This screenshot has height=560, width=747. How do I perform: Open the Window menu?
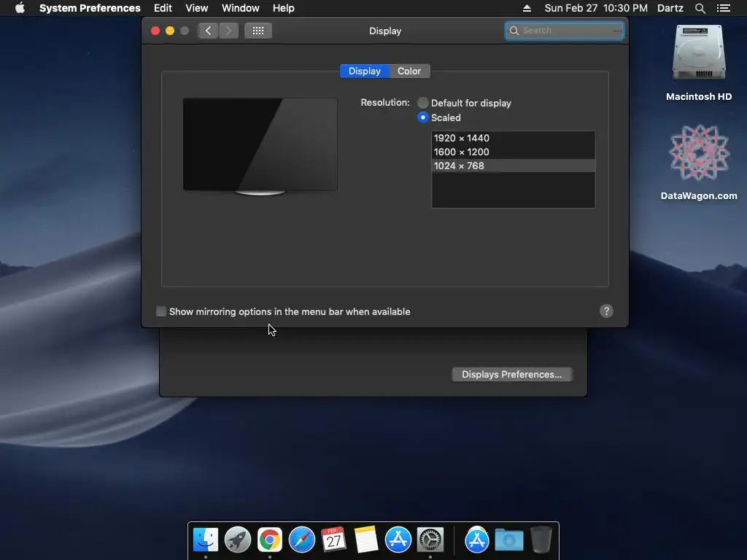(241, 8)
